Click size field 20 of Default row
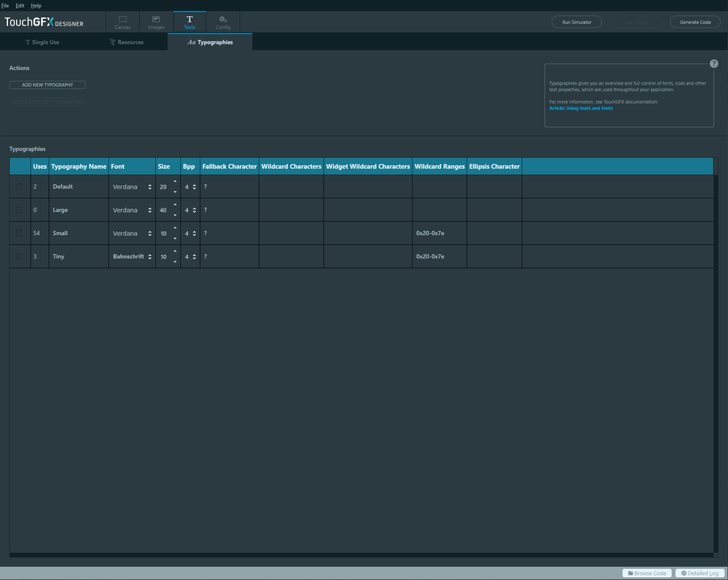Image resolution: width=728 pixels, height=580 pixels. pyautogui.click(x=163, y=187)
